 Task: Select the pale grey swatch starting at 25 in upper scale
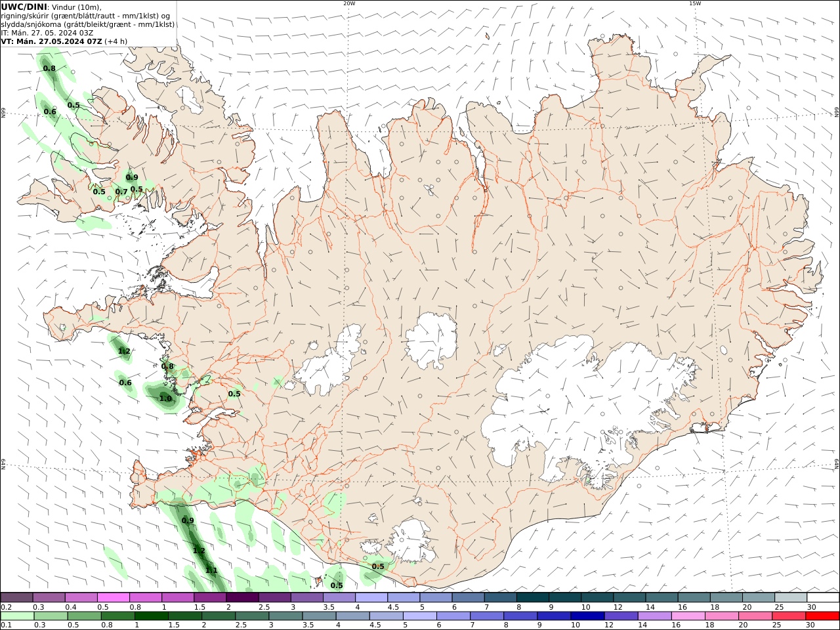point(791,597)
